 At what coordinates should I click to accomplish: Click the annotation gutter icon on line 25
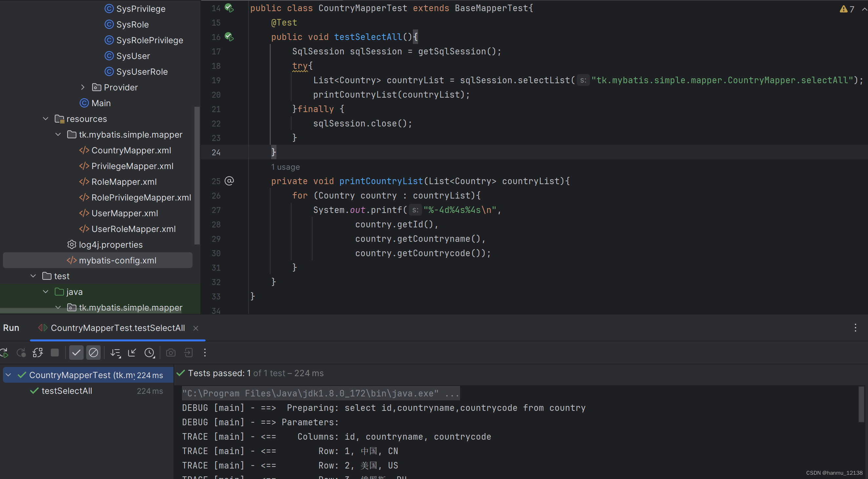[x=230, y=181]
